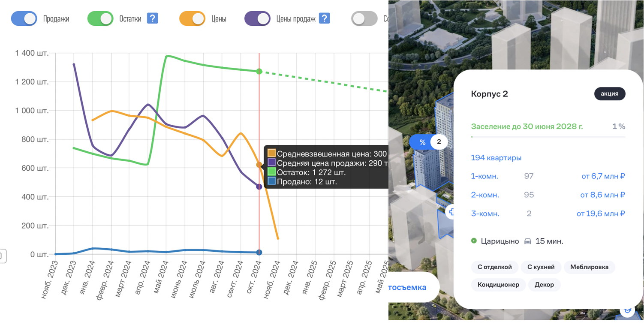Image resolution: width=644 pixels, height=325 pixels.
Task: Disable the green Остатки toggle
Action: (x=100, y=19)
